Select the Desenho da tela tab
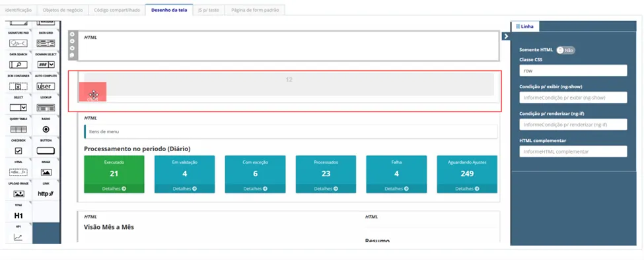The image size is (644, 260). tap(169, 11)
